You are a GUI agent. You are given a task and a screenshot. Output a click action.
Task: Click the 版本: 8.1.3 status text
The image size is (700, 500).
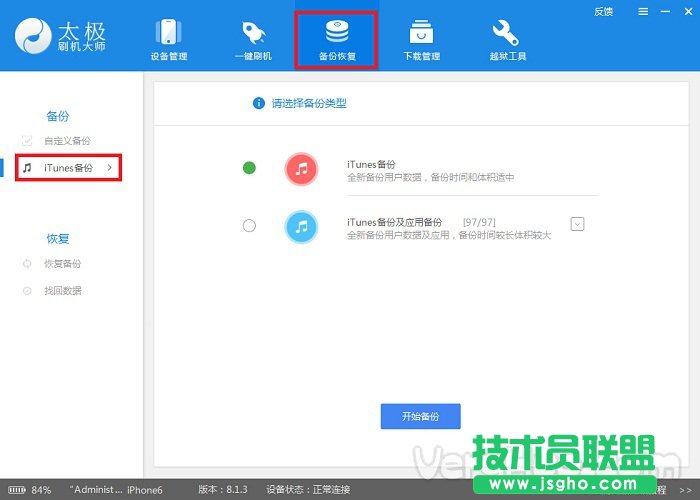[223, 489]
